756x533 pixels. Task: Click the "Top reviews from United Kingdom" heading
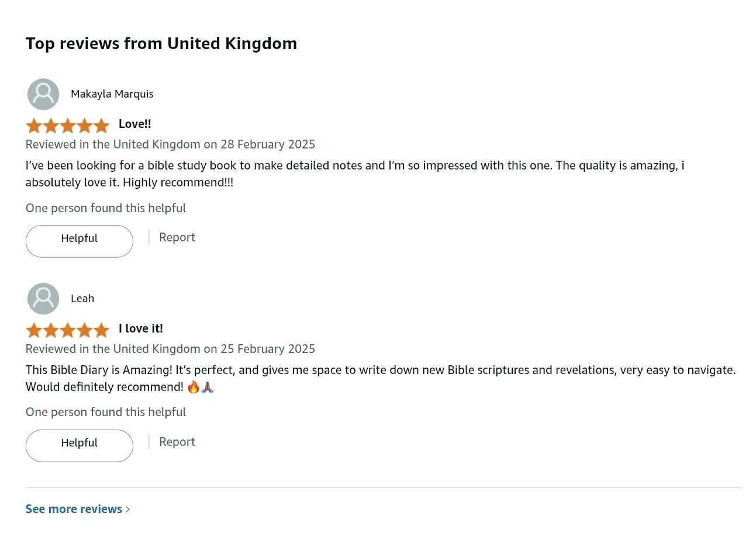(x=161, y=43)
